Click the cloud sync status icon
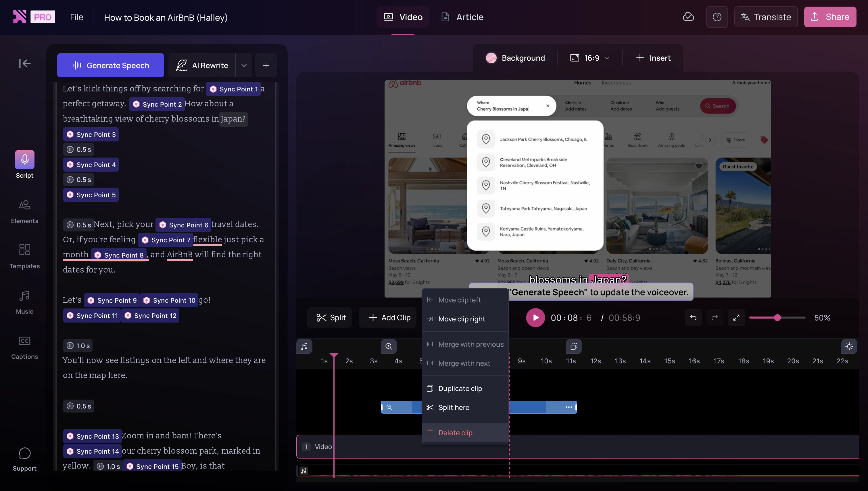The width and height of the screenshot is (868, 491). click(x=688, y=17)
